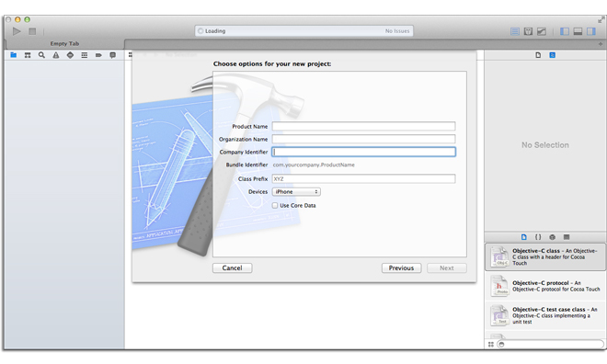Open the Find navigator magnifier icon
Viewport: 607px width, 364px height.
(x=41, y=55)
